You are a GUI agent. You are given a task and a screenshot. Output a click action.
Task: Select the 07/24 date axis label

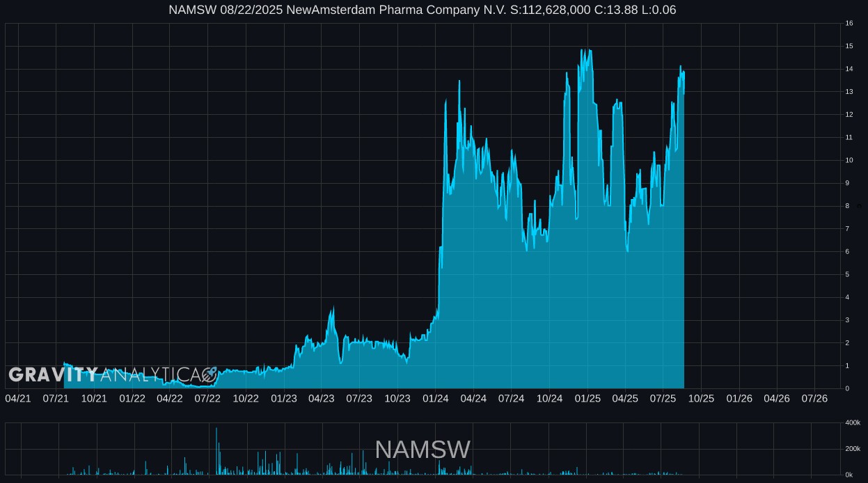[512, 399]
